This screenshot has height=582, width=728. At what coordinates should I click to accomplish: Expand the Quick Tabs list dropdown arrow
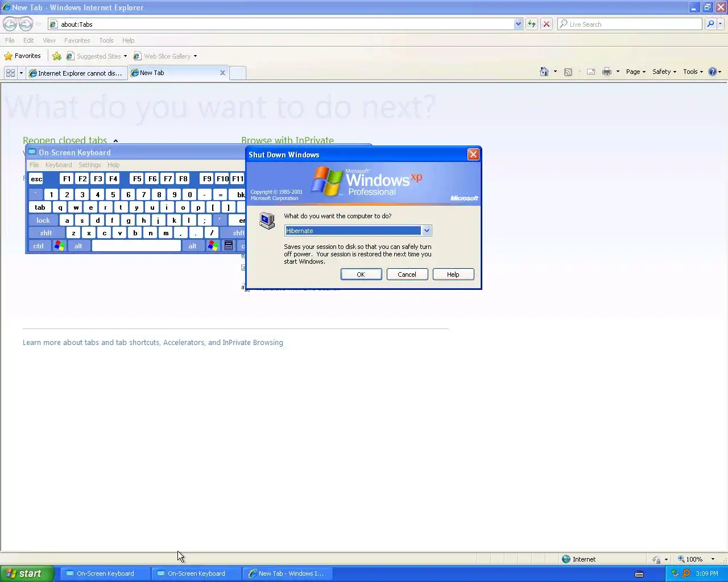(x=21, y=73)
